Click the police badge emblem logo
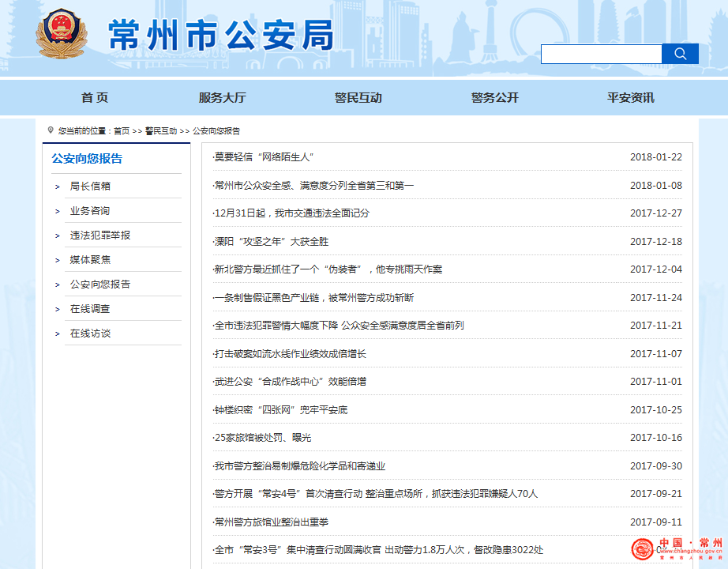Image resolution: width=728 pixels, height=569 pixels. [62, 36]
